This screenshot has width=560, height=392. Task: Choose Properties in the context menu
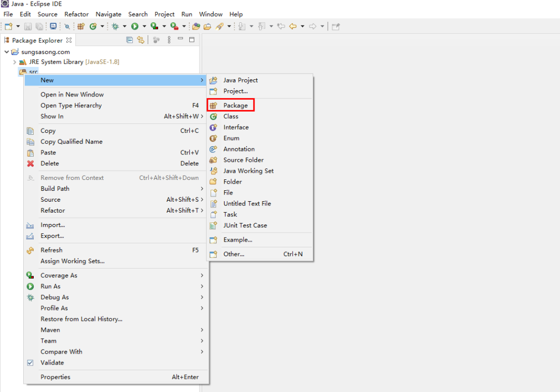click(55, 377)
